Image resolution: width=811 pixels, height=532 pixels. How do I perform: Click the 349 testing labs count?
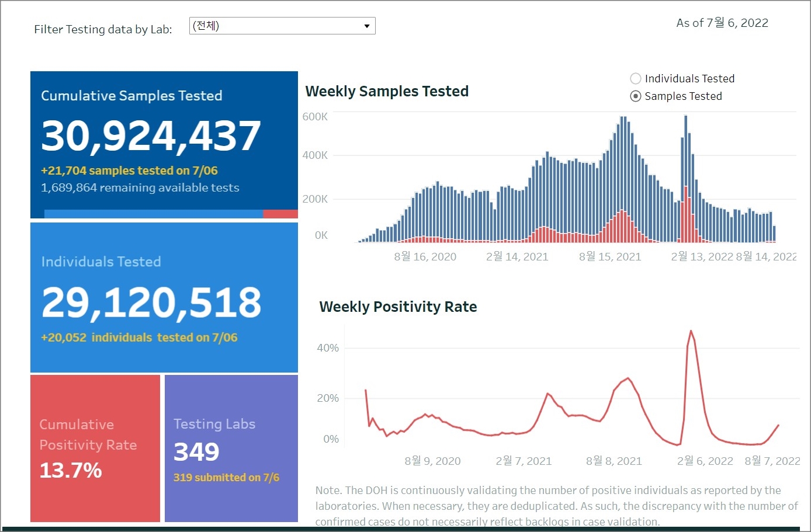(196, 452)
